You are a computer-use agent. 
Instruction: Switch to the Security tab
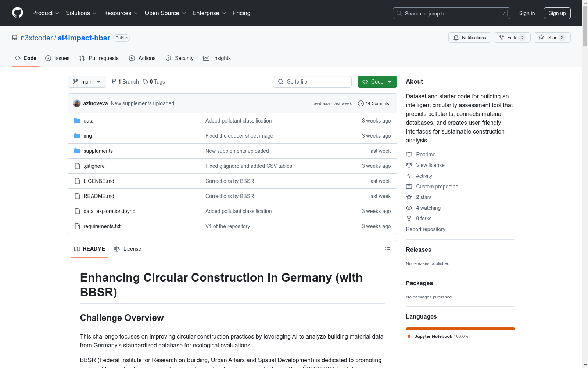pos(180,58)
